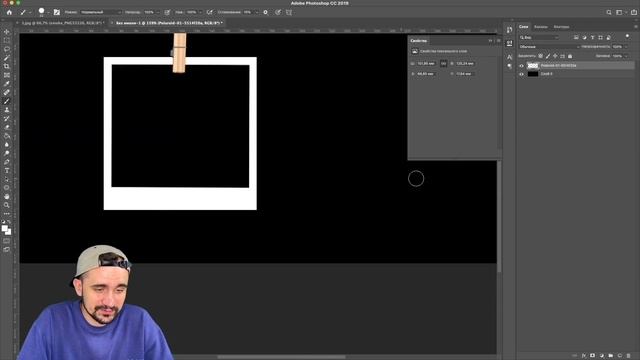Click the width field in Properties panel
This screenshot has height=360, width=640.
pyautogui.click(x=426, y=64)
